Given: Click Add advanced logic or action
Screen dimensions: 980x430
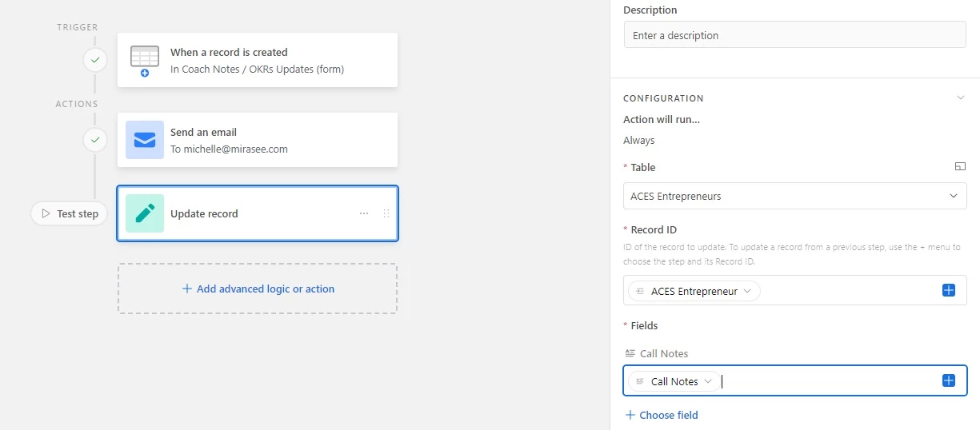Looking at the screenshot, I should 258,289.
